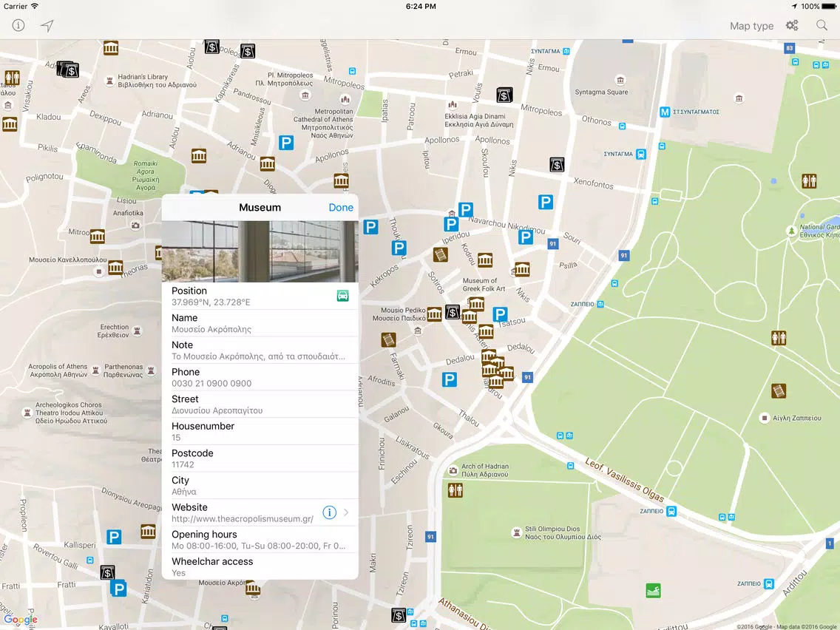840x630 pixels.
Task: Tap restroom icon in National Garden top
Action: pos(809,181)
